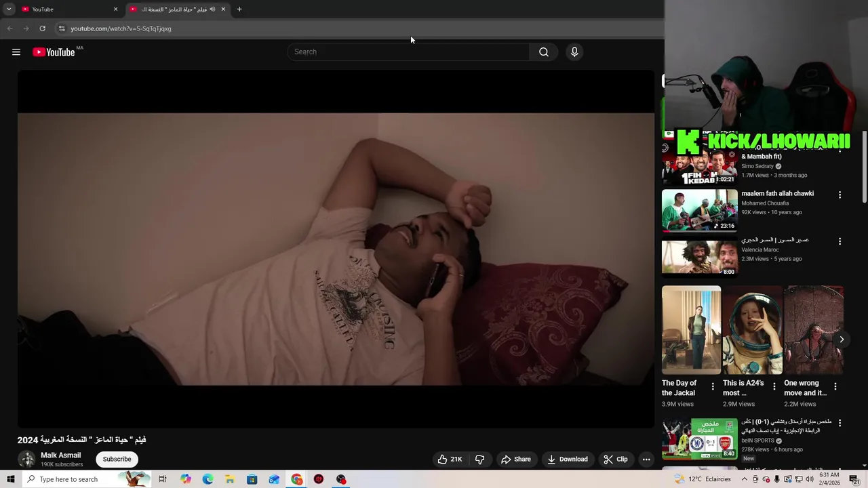868x488 pixels.
Task: Activate voice search microphone
Action: pos(574,52)
